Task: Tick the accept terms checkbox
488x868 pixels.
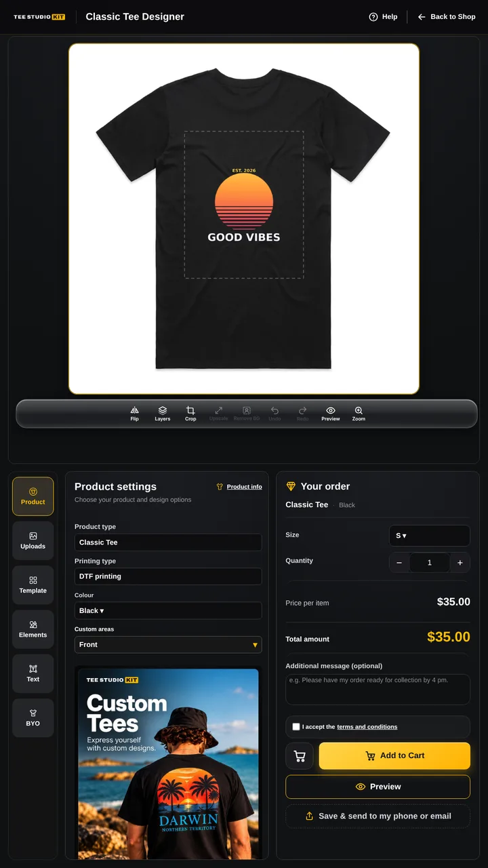Action: (x=296, y=727)
